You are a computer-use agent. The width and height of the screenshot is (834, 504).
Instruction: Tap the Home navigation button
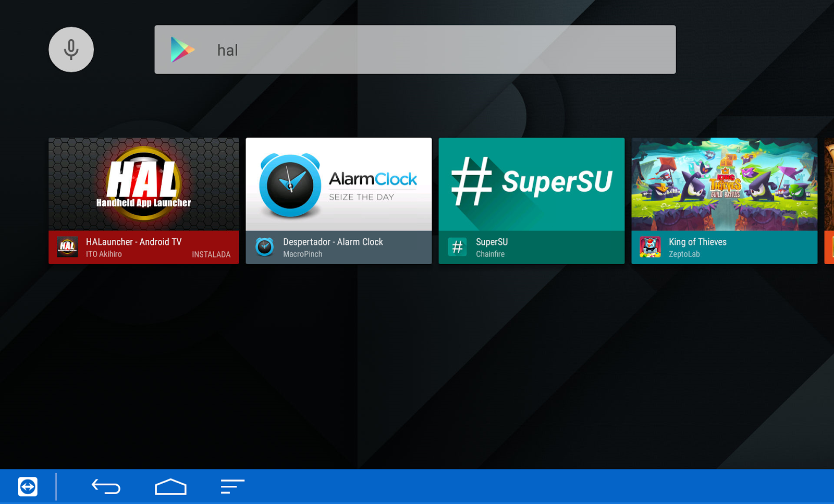tap(170, 487)
